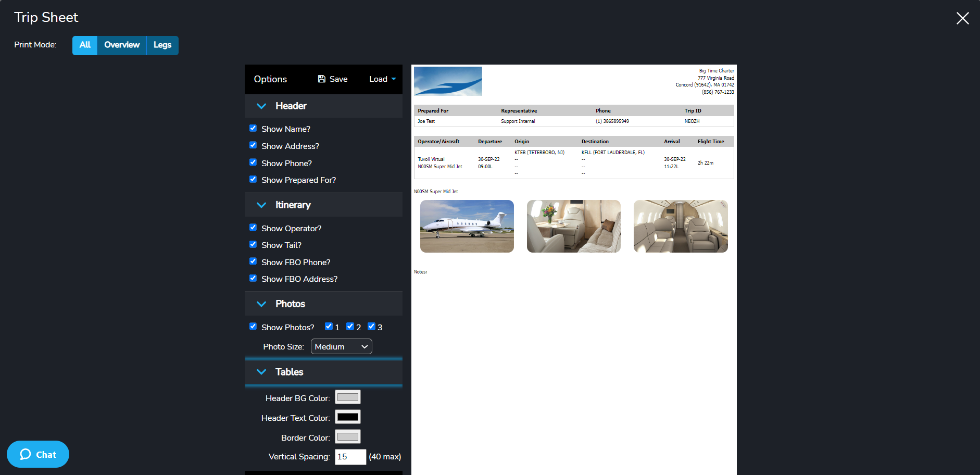Image resolution: width=980 pixels, height=475 pixels.
Task: Uncheck the Show Operator option
Action: 253,227
